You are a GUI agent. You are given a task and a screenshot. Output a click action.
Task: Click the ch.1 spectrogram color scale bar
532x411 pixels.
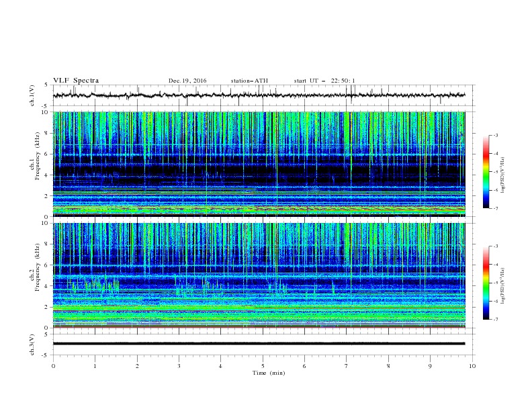(x=486, y=171)
